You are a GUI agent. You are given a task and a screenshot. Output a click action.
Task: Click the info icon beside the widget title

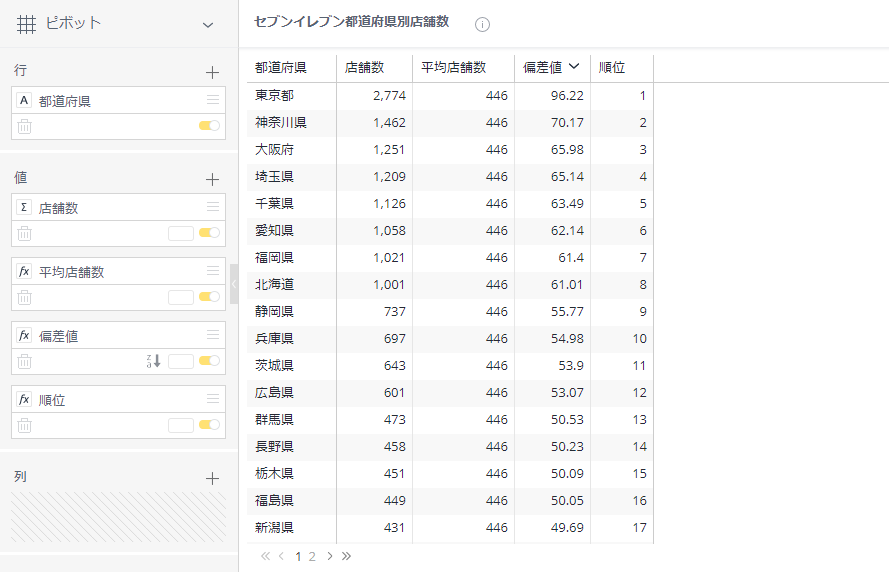click(482, 24)
